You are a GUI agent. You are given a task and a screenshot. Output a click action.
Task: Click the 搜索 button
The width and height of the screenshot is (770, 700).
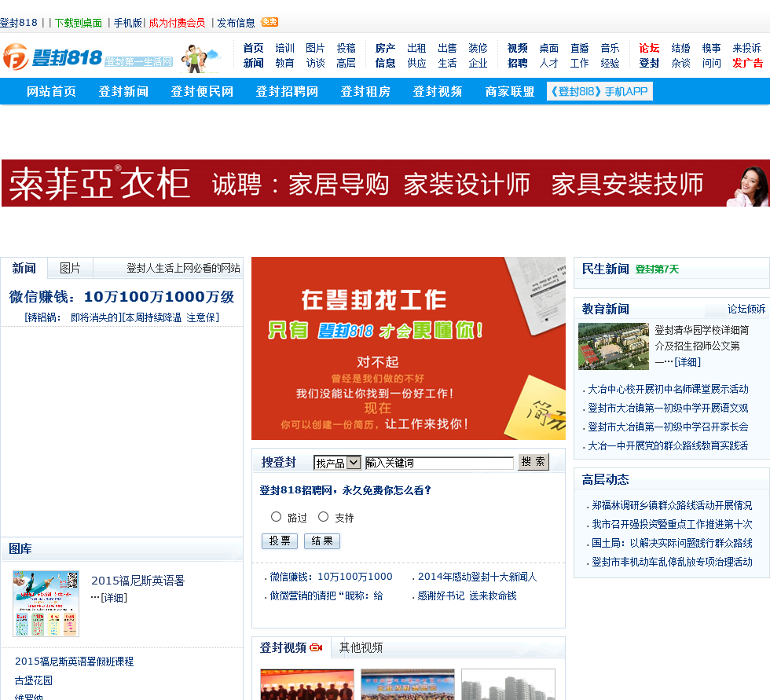point(533,462)
